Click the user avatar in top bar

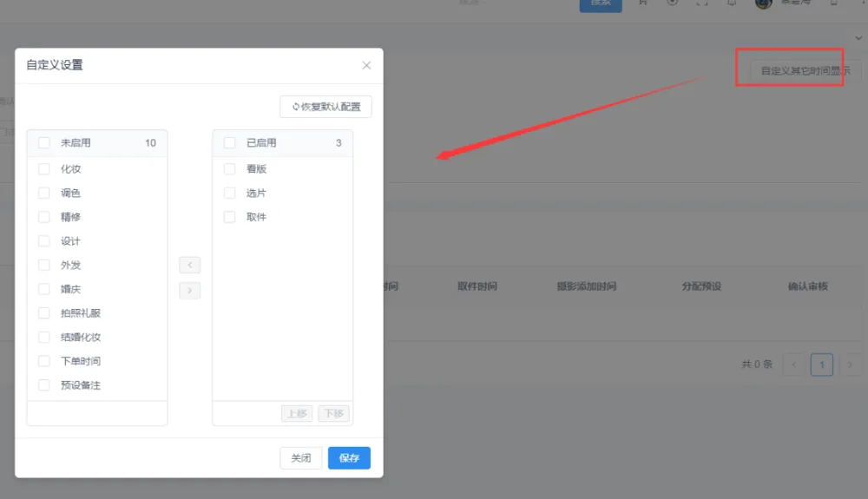coord(764,3)
